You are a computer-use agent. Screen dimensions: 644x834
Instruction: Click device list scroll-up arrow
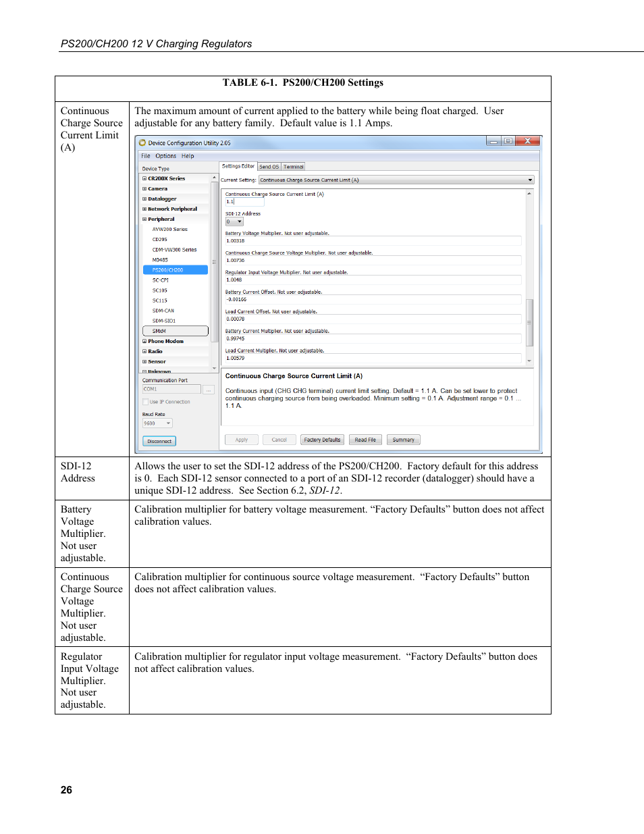pyautogui.click(x=215, y=178)
